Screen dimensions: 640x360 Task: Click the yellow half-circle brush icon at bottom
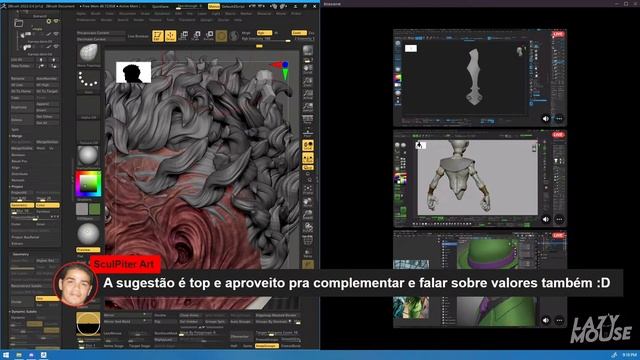click(88, 324)
